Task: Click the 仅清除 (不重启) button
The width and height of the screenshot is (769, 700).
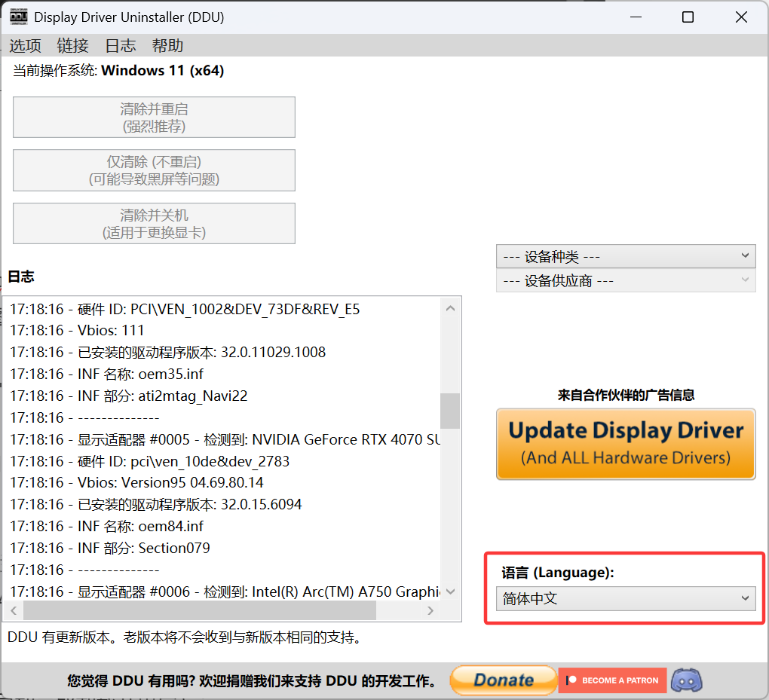Action: [x=154, y=170]
